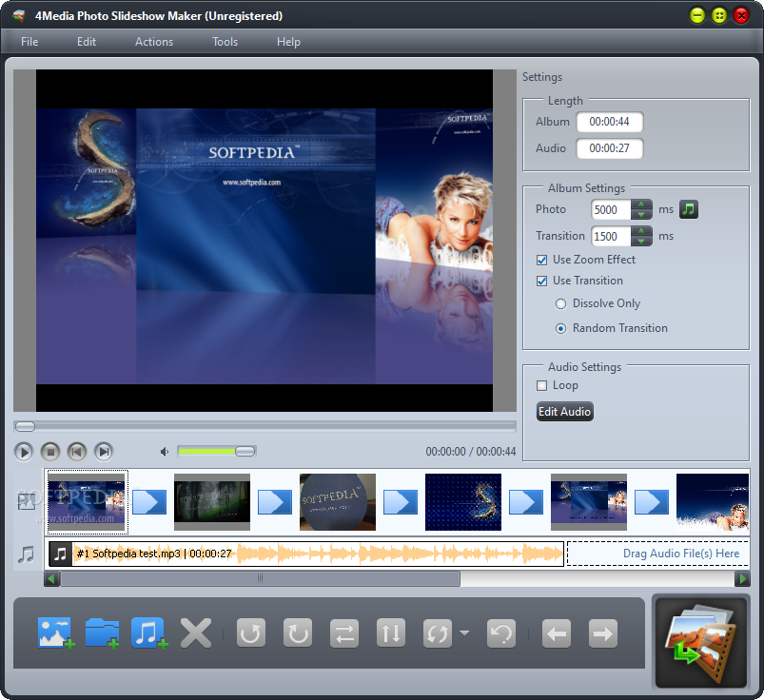Click the Edit Audio button
The width and height of the screenshot is (764, 700).
click(x=565, y=412)
